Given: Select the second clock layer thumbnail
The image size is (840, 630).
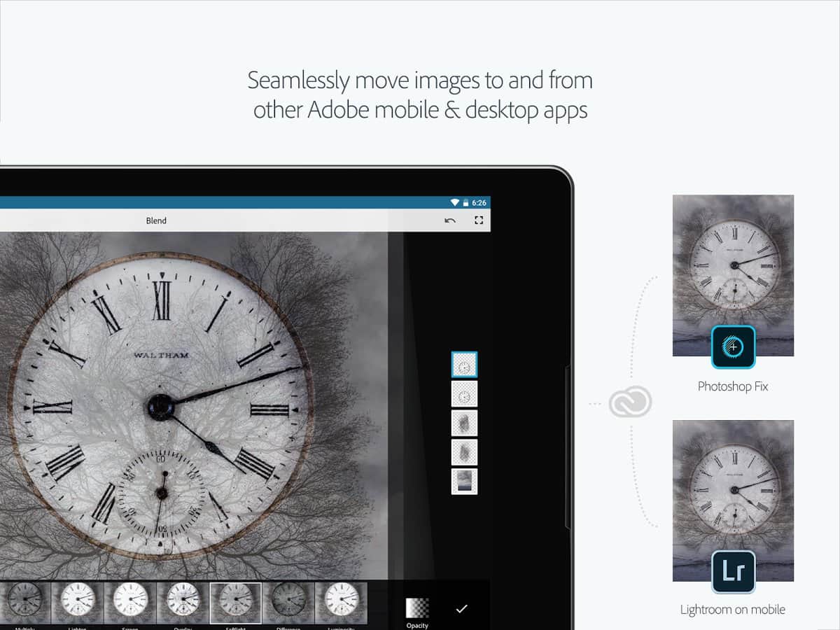Looking at the screenshot, I should 464,394.
